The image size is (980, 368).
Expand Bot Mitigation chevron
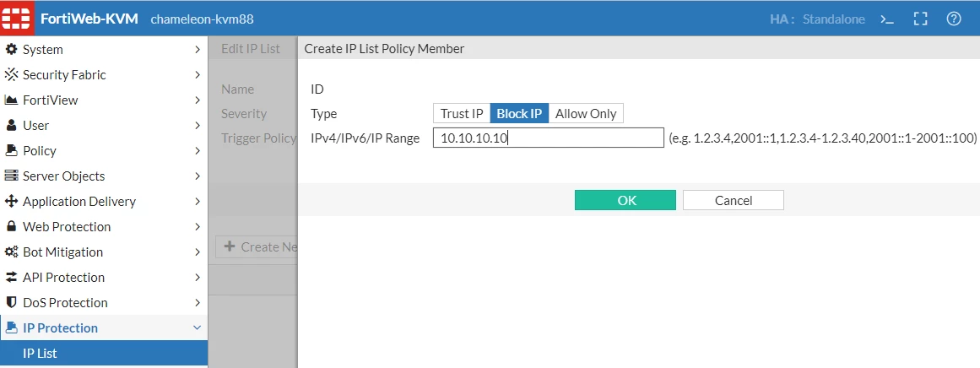[x=197, y=252]
